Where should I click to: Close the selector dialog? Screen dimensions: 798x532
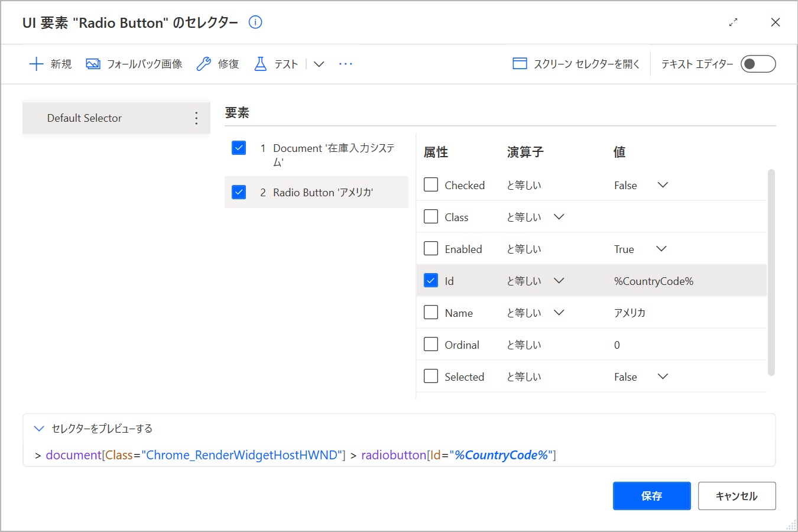(776, 22)
